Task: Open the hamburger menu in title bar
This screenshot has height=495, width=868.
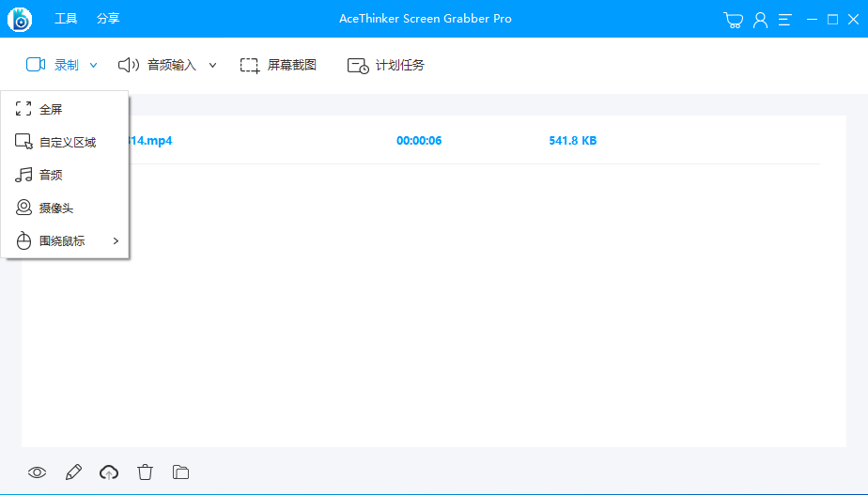Action: (x=785, y=20)
